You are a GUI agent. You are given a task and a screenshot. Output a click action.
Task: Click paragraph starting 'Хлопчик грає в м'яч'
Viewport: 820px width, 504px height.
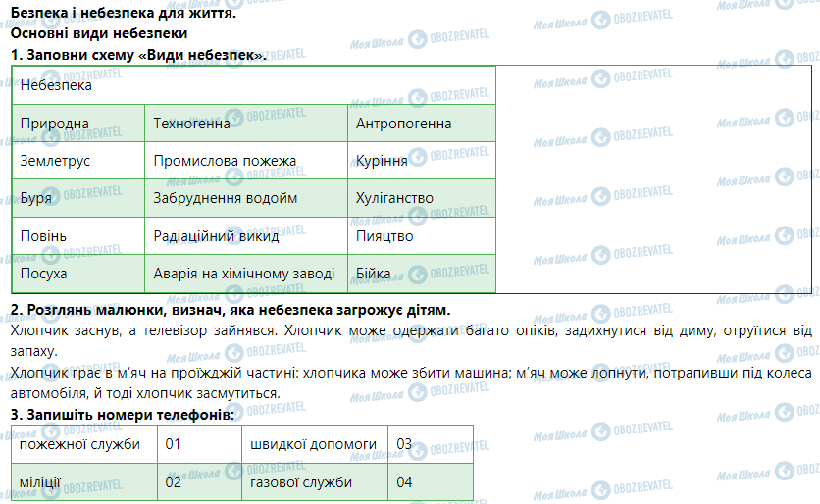pyautogui.click(x=411, y=382)
